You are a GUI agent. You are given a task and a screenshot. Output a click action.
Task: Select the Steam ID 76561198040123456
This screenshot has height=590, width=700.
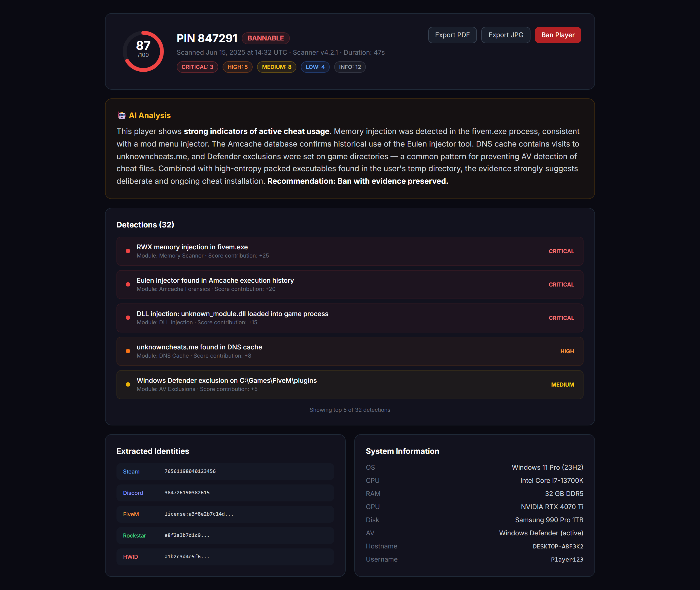click(x=190, y=471)
